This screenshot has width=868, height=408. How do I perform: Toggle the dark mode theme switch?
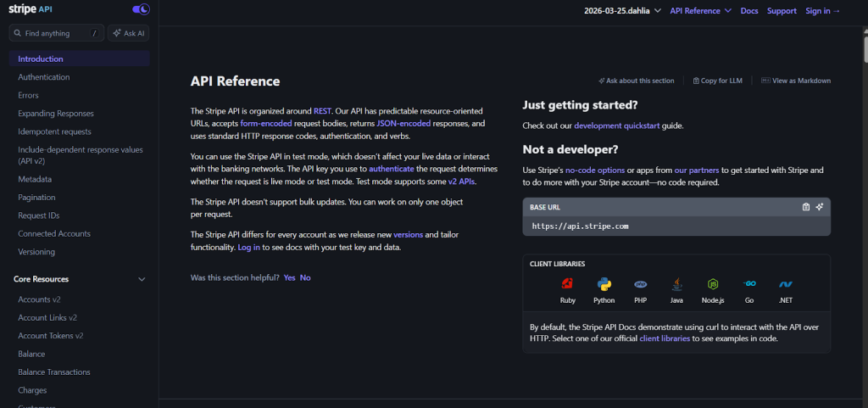[x=141, y=9]
